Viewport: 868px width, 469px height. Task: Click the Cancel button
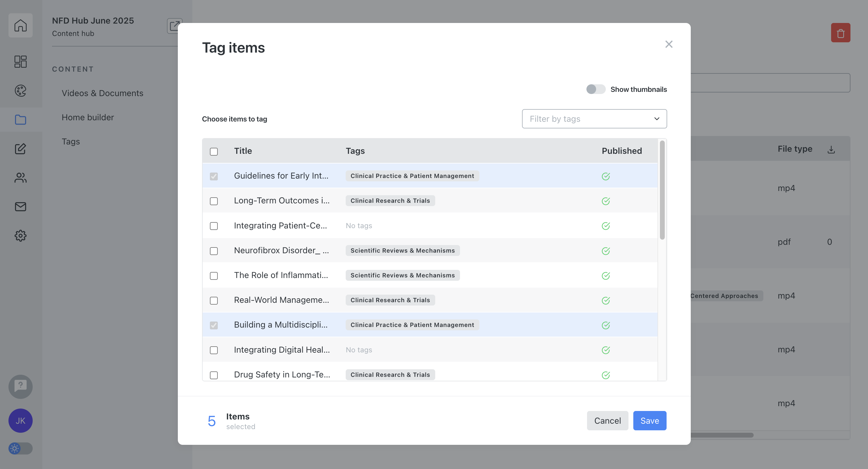[x=607, y=421]
